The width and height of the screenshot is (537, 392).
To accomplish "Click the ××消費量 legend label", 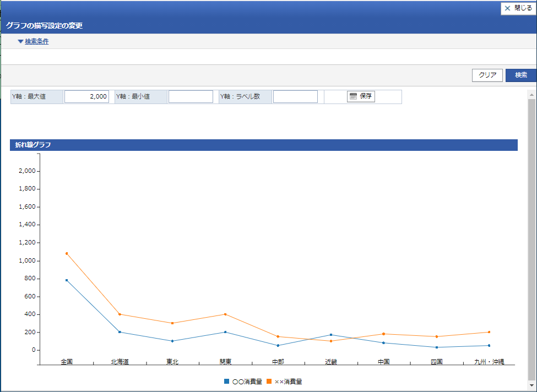I will coord(289,382).
